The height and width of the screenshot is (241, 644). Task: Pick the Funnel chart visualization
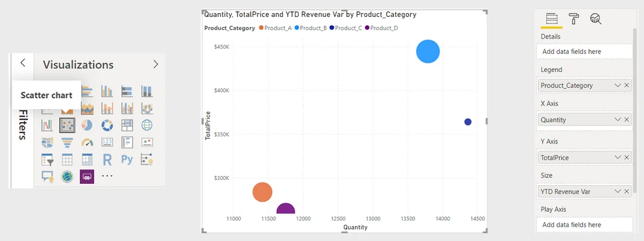pos(67,142)
